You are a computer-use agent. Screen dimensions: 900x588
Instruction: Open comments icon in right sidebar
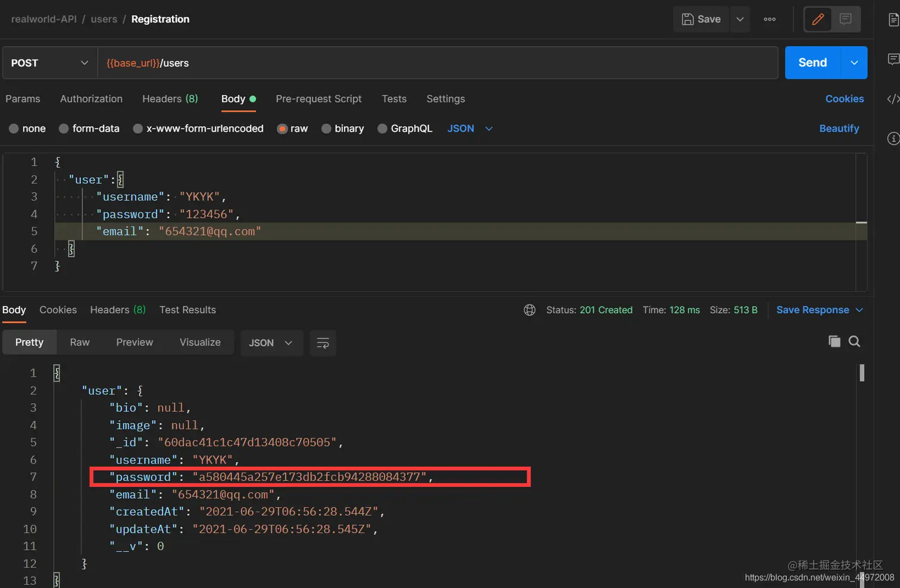(893, 59)
